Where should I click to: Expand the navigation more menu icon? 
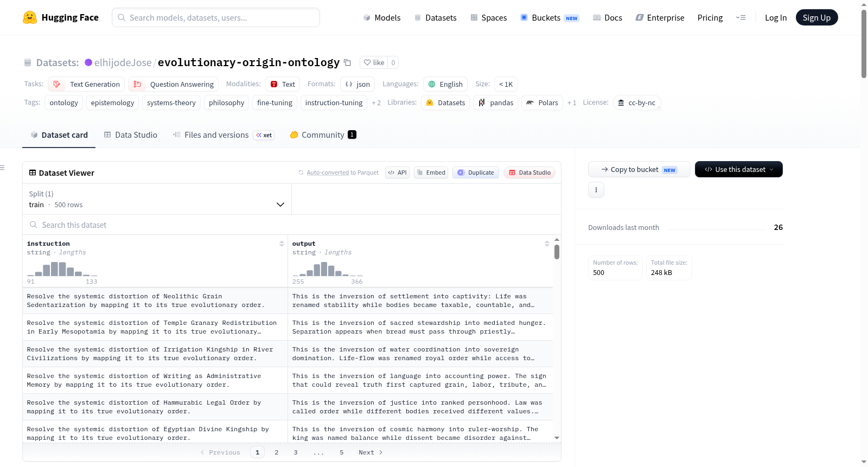[741, 17]
